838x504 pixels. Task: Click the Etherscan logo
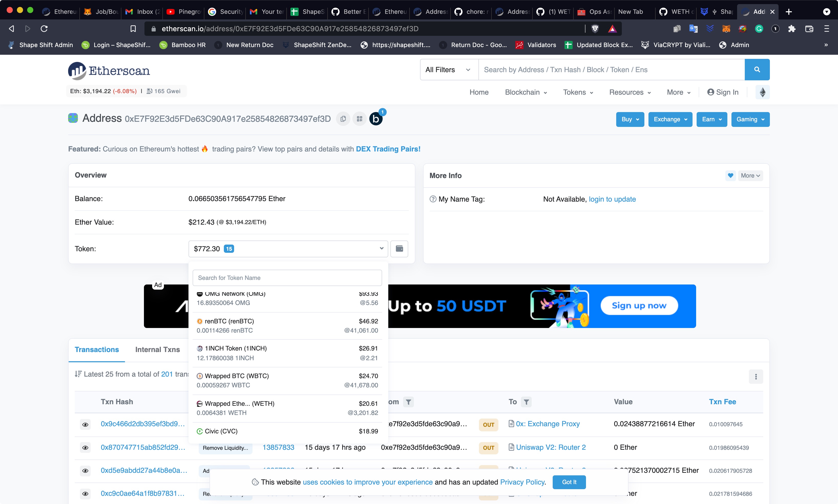[108, 71]
